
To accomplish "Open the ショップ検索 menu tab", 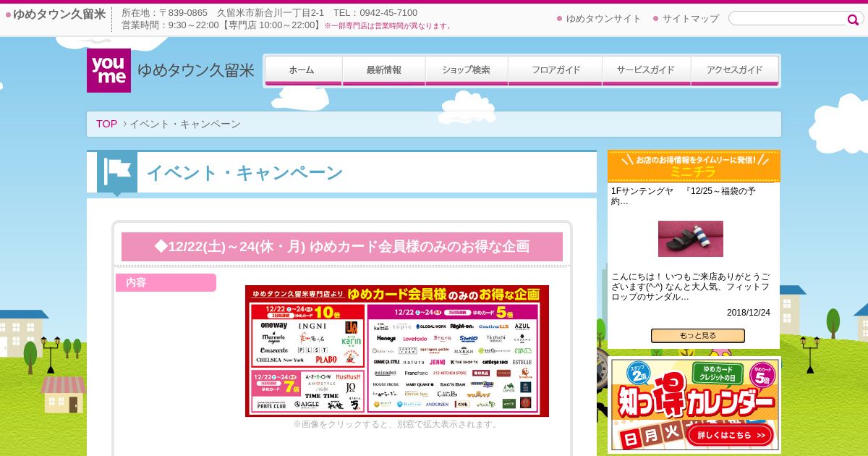I will pos(466,70).
